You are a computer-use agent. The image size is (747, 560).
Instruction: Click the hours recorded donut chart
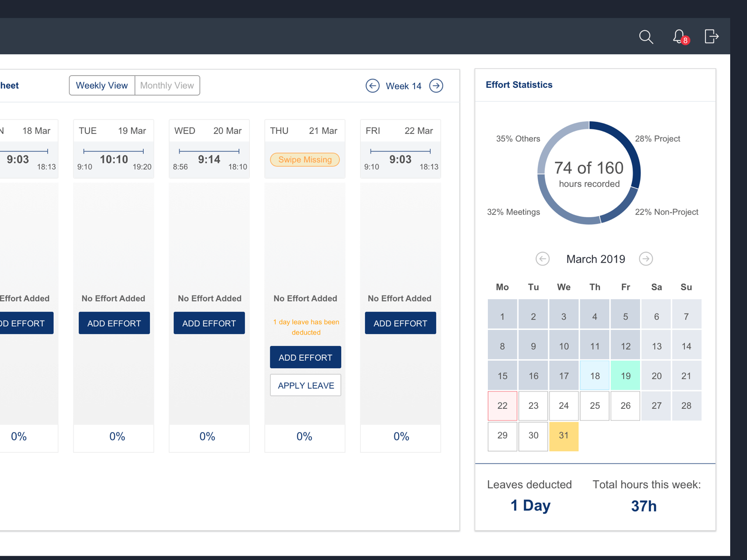[x=589, y=173]
